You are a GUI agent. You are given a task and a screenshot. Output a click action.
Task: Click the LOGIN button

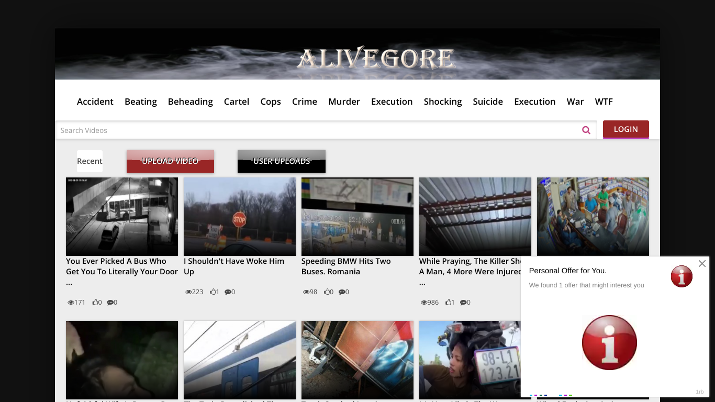(626, 129)
